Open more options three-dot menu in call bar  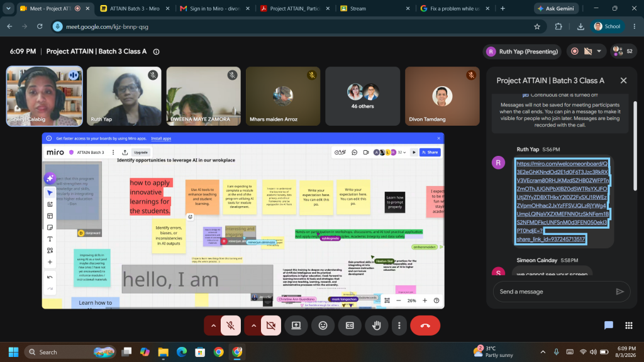coord(399,326)
